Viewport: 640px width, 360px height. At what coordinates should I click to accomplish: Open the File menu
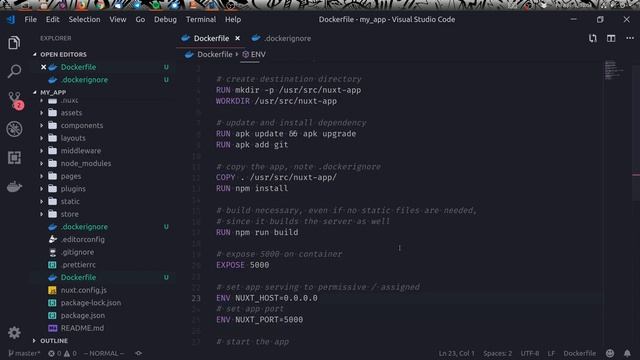click(30, 20)
